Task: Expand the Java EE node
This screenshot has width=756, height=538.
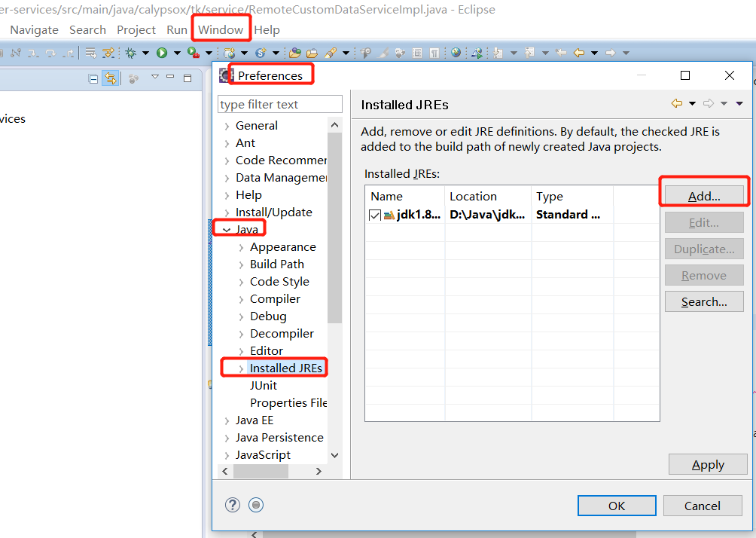Action: (x=227, y=420)
